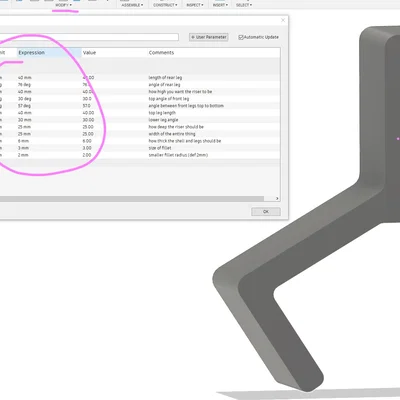Select the value 6.00 cell

coord(87,141)
